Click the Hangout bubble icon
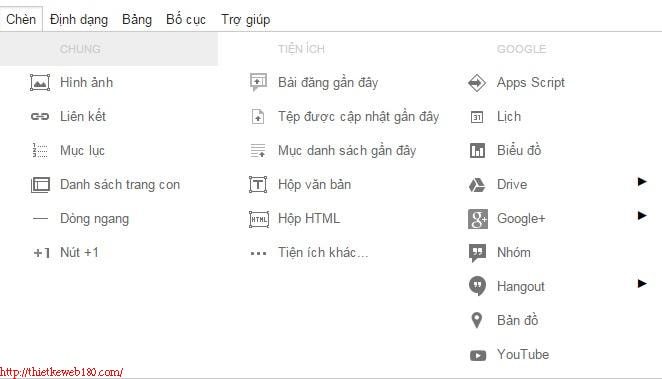This screenshot has width=662, height=379. pyautogui.click(x=477, y=286)
